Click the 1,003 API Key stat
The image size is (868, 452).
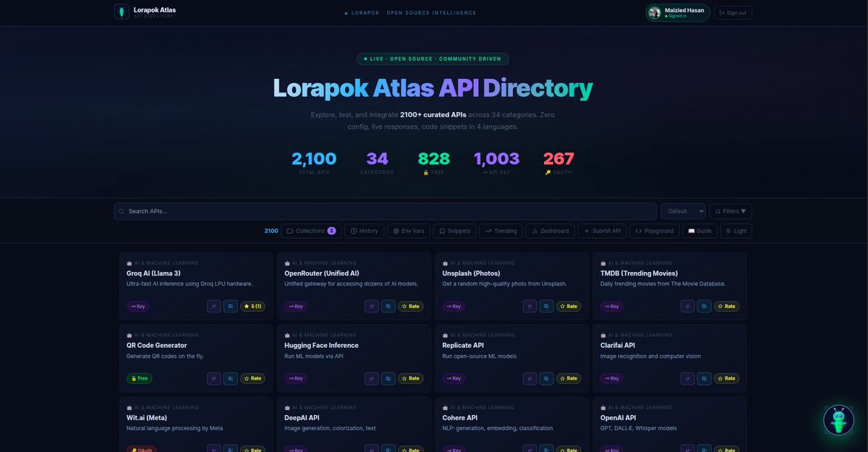496,163
